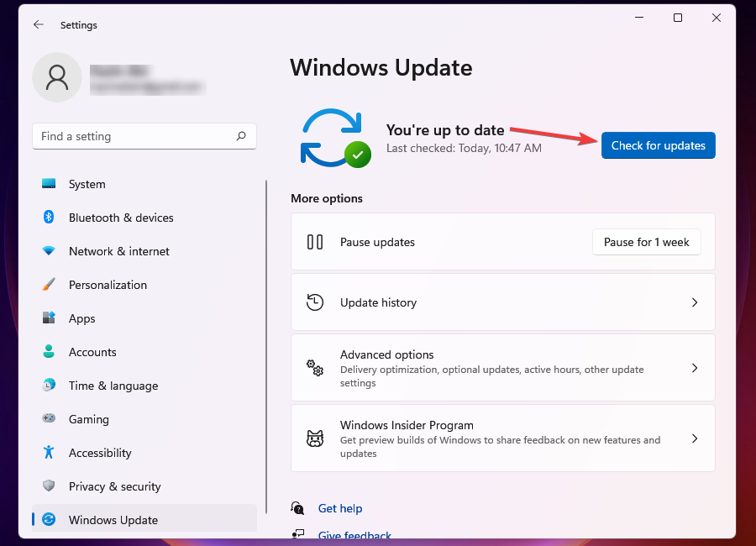The image size is (756, 546).
Task: Select the Privacy & security shield icon
Action: [49, 486]
